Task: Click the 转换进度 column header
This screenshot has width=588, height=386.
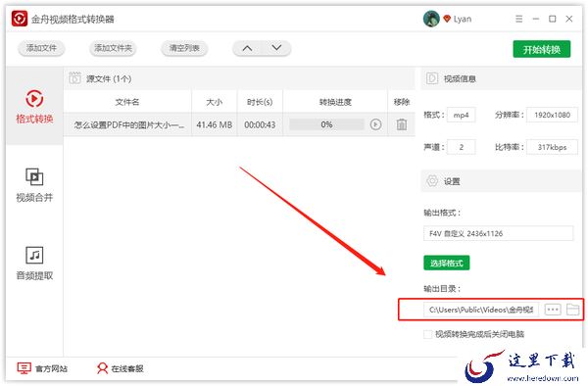Action: click(x=335, y=102)
